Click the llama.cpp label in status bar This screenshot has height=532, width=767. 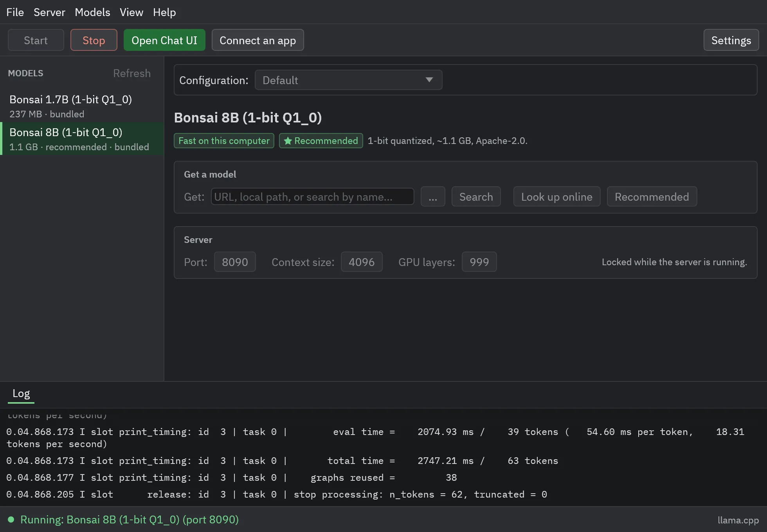(x=738, y=520)
